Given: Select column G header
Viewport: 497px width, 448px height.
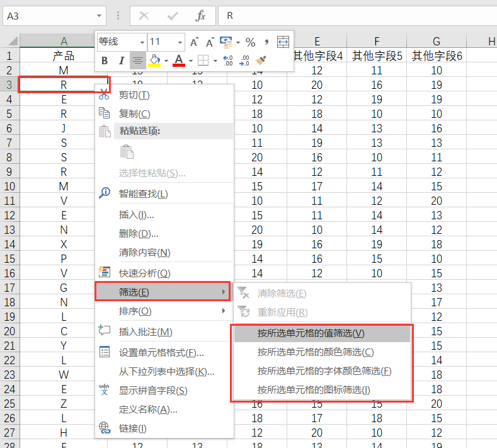Looking at the screenshot, I should [x=437, y=41].
